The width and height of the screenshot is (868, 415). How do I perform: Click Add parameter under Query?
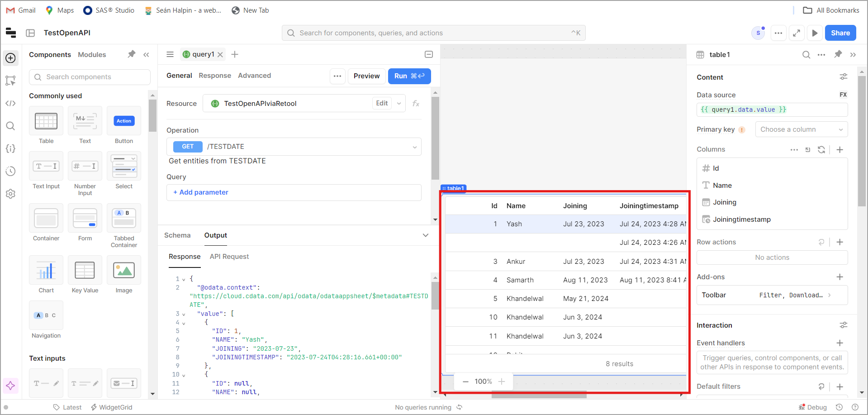pos(201,192)
